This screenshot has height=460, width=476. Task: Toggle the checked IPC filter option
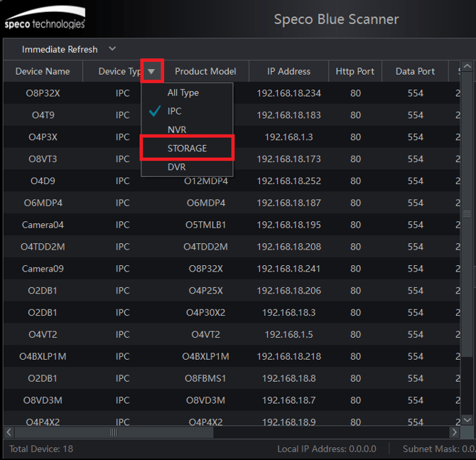[174, 112]
